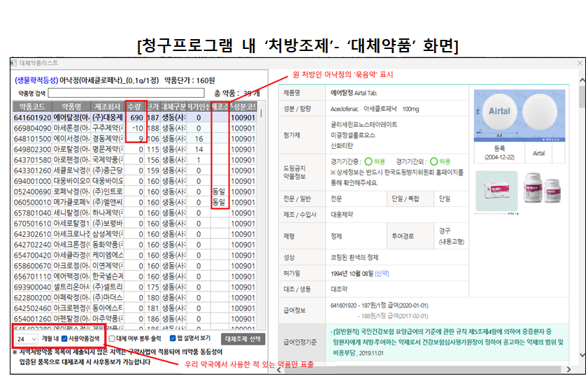Enable the 대체 여부 봉투 출력 checkbox
The width and height of the screenshot is (588, 390).
(113, 338)
